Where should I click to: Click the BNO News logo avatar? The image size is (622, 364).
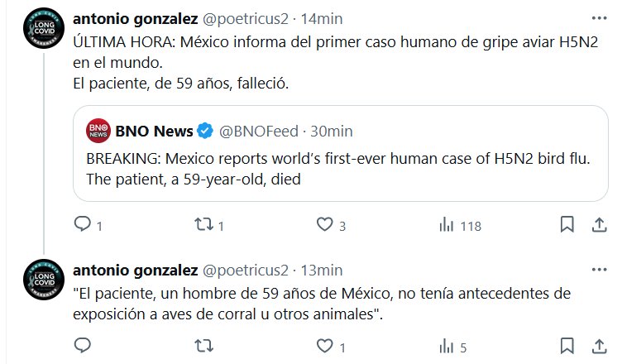pyautogui.click(x=98, y=130)
